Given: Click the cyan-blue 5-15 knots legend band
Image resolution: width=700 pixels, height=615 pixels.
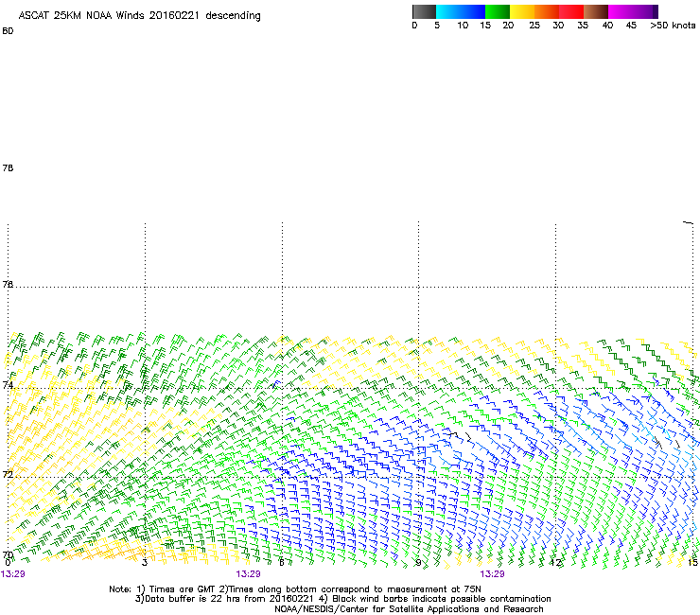Looking at the screenshot, I should [x=461, y=11].
